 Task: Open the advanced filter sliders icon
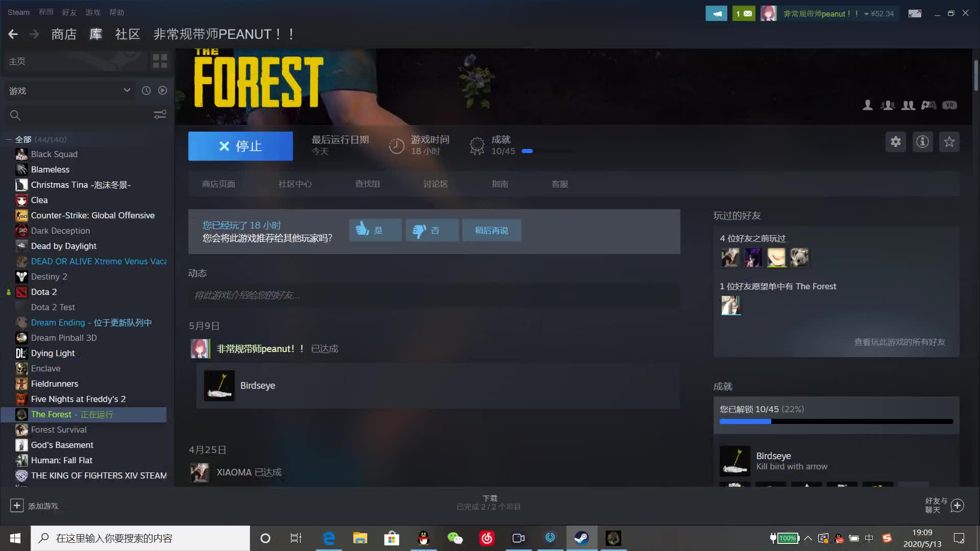pos(160,115)
